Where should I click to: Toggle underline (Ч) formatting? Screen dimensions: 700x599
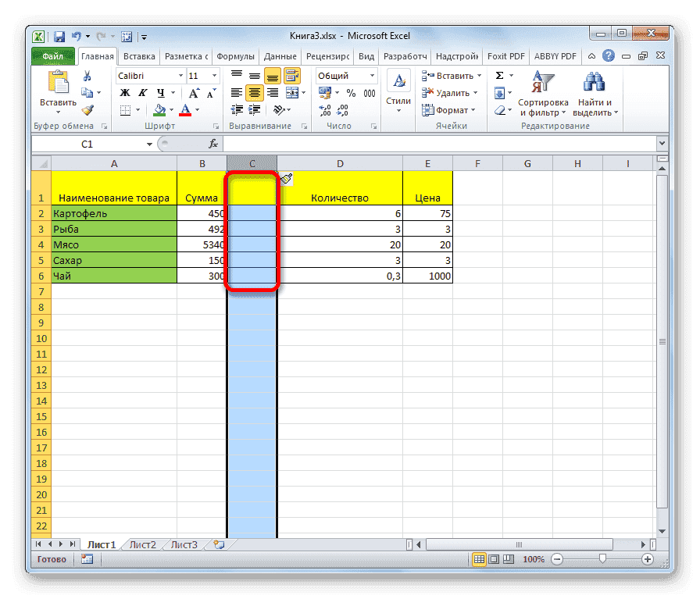161,92
